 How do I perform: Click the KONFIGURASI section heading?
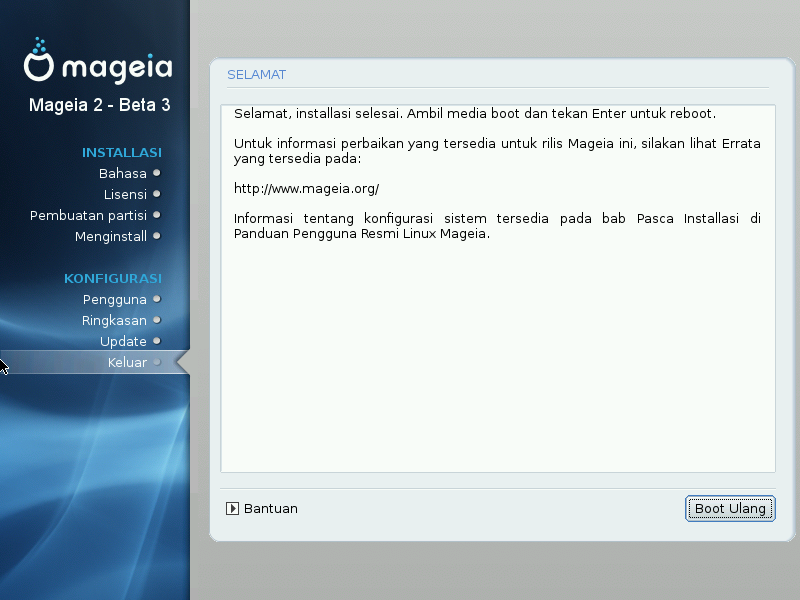pyautogui.click(x=113, y=279)
